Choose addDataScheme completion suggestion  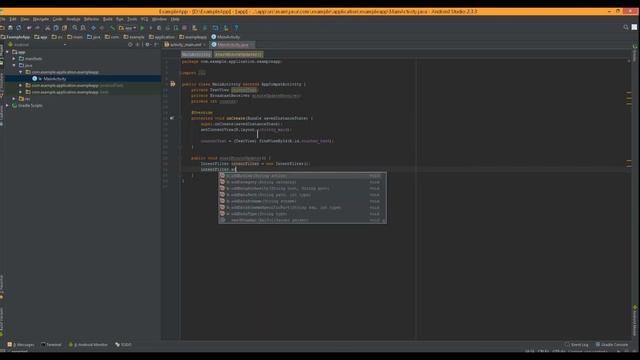point(302,201)
